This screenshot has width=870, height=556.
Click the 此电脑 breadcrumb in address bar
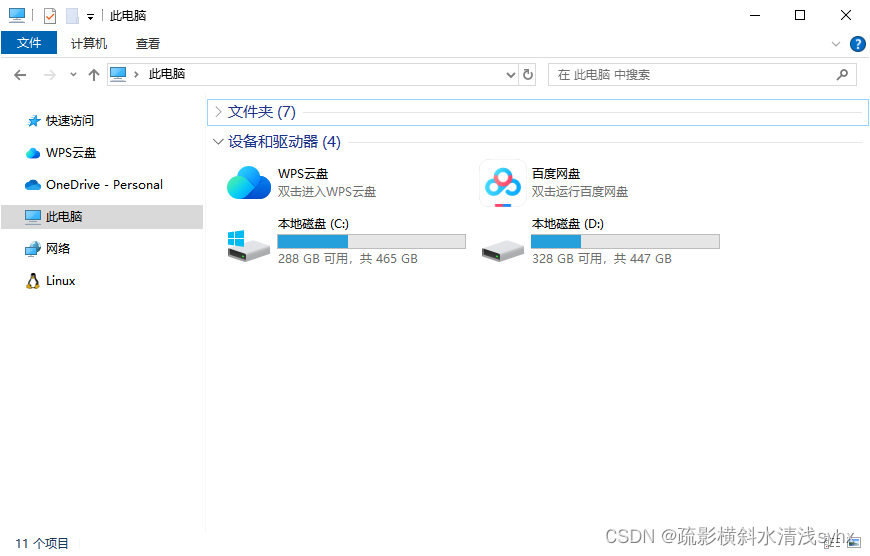(167, 74)
